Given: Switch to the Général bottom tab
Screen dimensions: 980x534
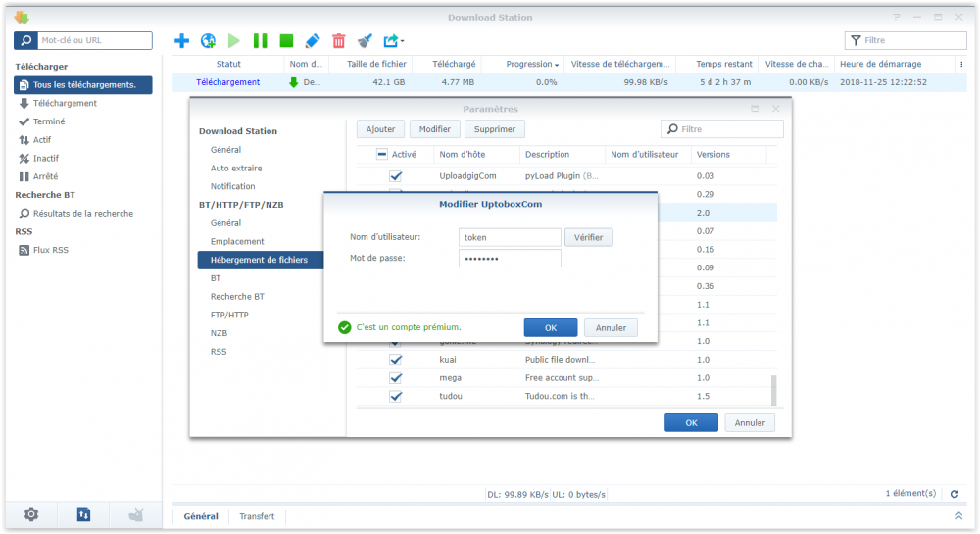Looking at the screenshot, I should tap(201, 516).
